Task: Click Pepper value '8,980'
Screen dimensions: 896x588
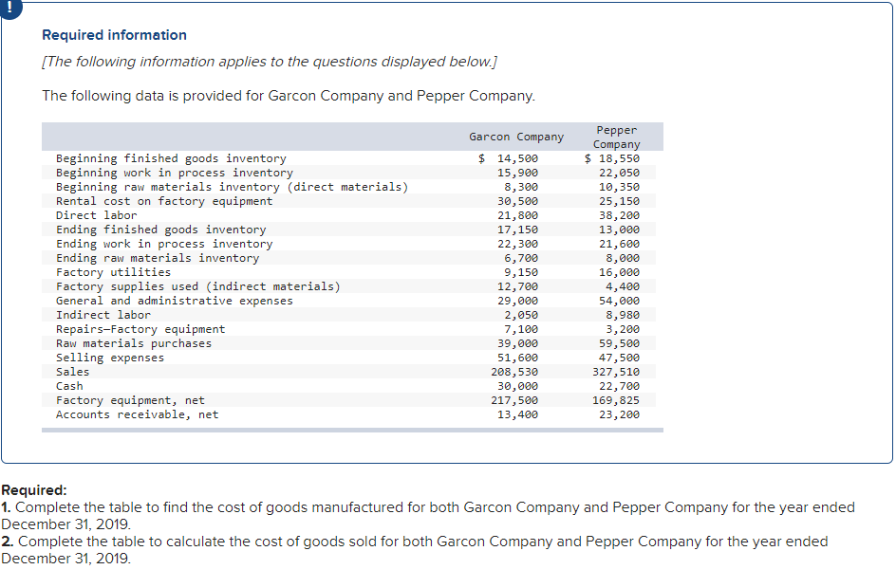Action: (623, 315)
